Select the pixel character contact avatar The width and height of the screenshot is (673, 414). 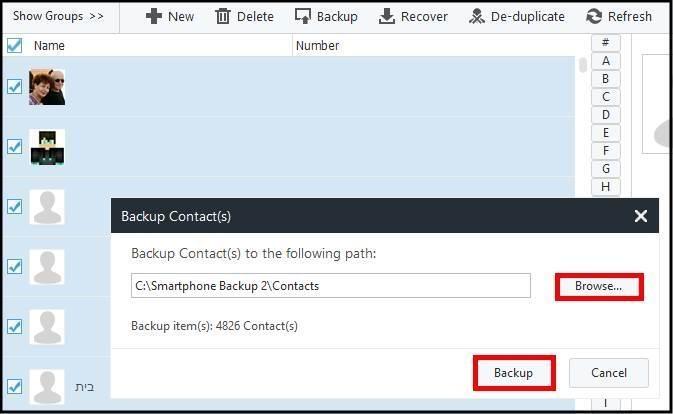[47, 147]
